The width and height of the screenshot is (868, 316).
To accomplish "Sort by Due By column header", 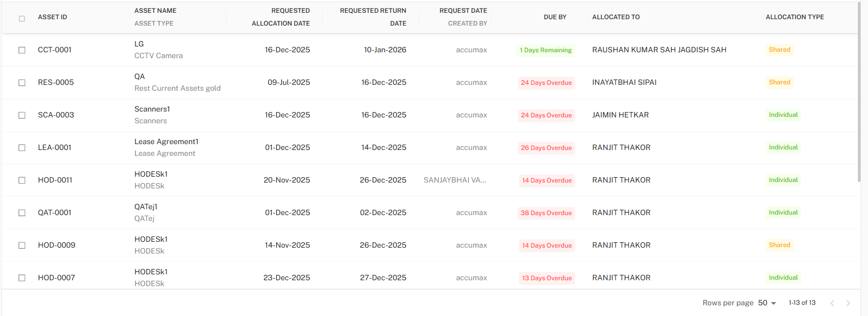I will click(x=555, y=17).
